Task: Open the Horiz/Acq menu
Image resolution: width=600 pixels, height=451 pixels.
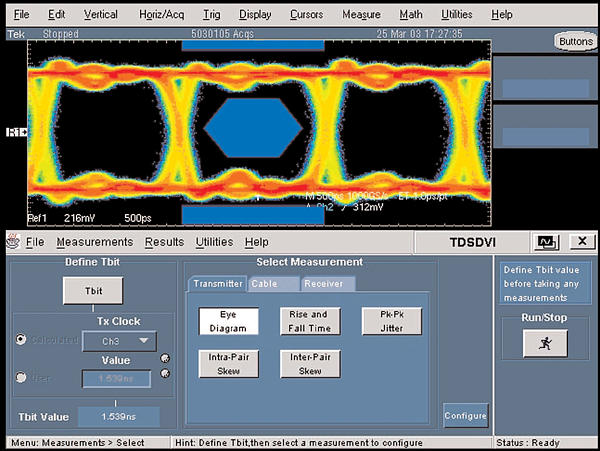Action: [160, 15]
